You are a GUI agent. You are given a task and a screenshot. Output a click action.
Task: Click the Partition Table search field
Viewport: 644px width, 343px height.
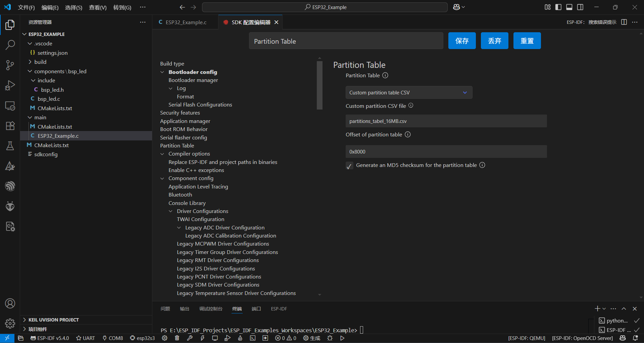[346, 41]
